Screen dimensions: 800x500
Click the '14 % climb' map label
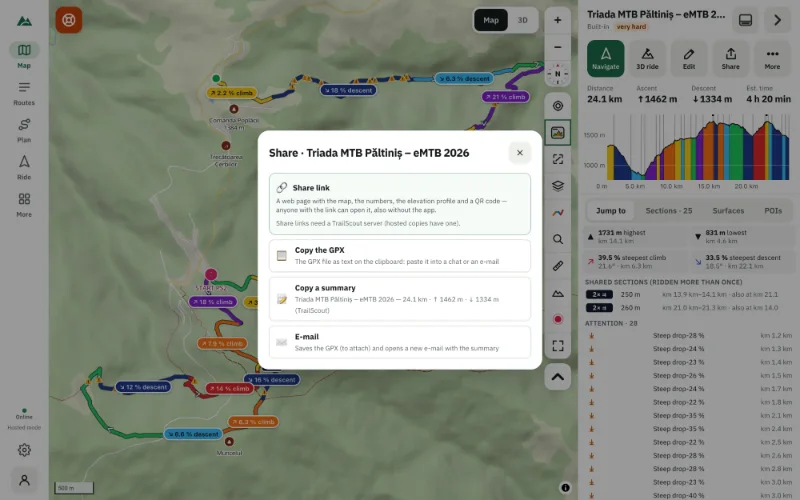point(229,388)
